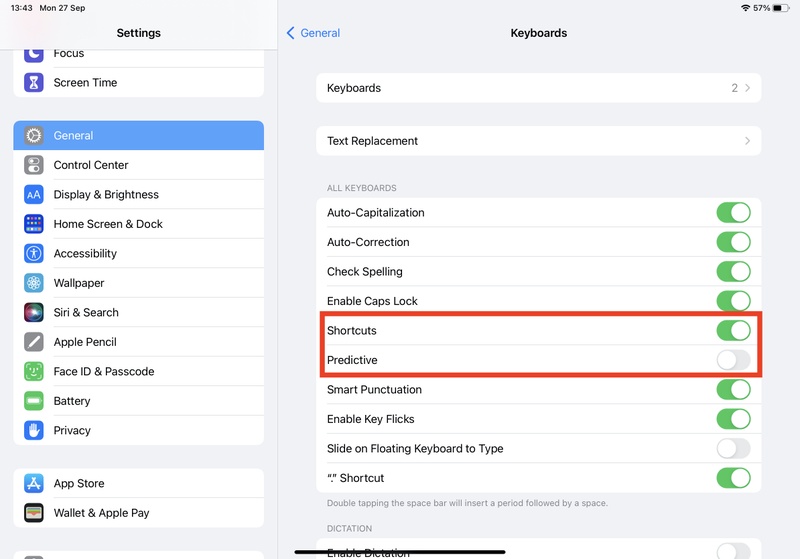Screen dimensions: 800x559
Task: Open the Display & Brightness icon
Action: click(34, 195)
